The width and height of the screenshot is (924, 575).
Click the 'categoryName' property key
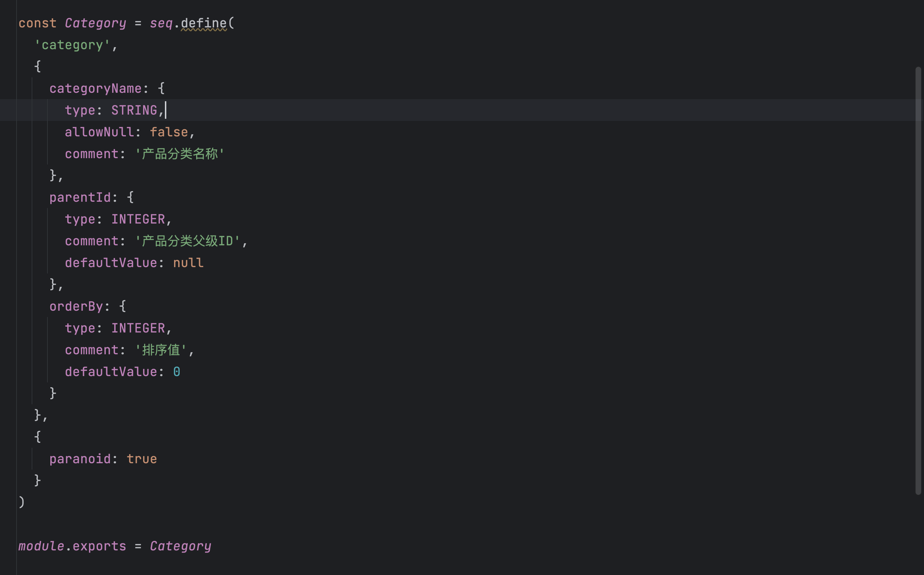(x=96, y=89)
